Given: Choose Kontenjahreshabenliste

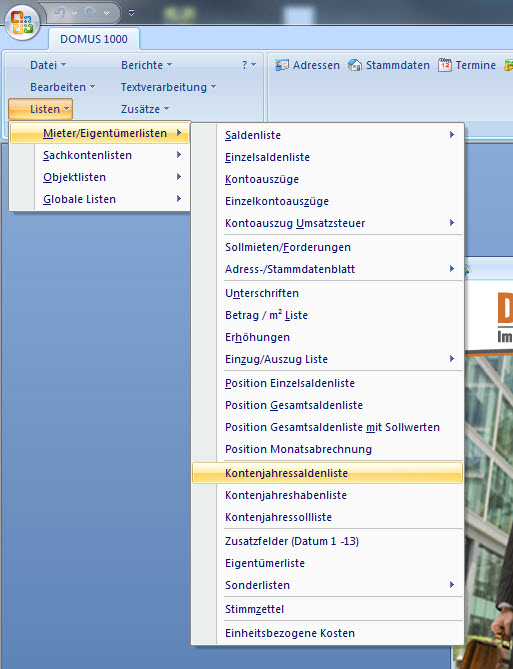Looking at the screenshot, I should coord(327,495).
